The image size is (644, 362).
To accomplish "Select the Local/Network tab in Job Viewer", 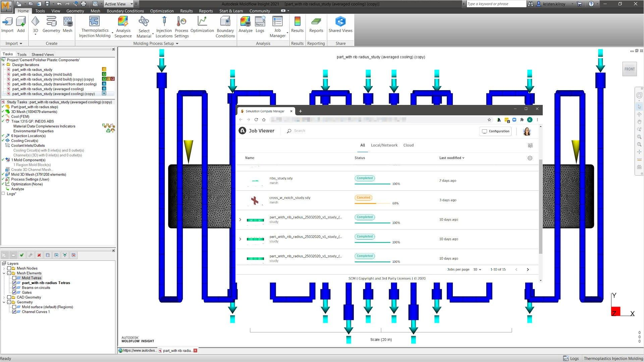I will [x=384, y=145].
